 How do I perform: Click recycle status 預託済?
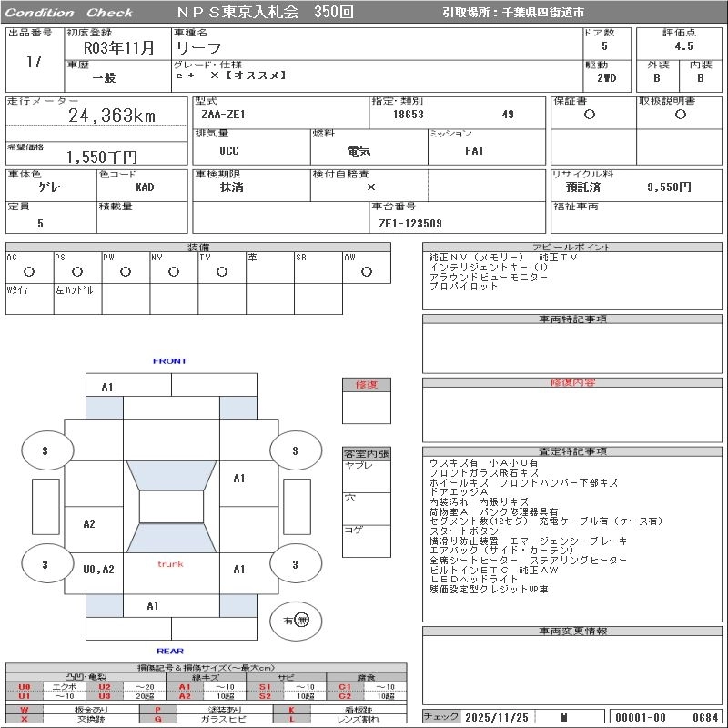coord(583,187)
